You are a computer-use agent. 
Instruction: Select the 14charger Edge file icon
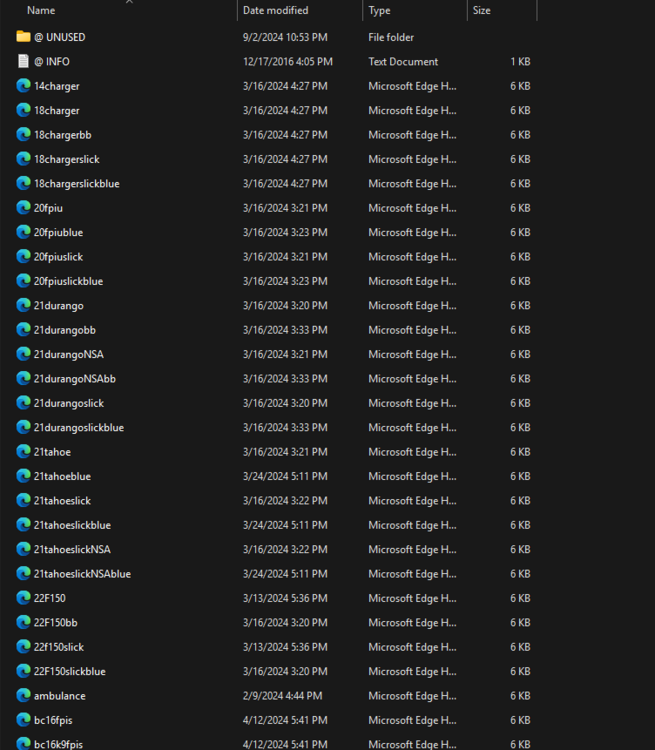(23, 86)
